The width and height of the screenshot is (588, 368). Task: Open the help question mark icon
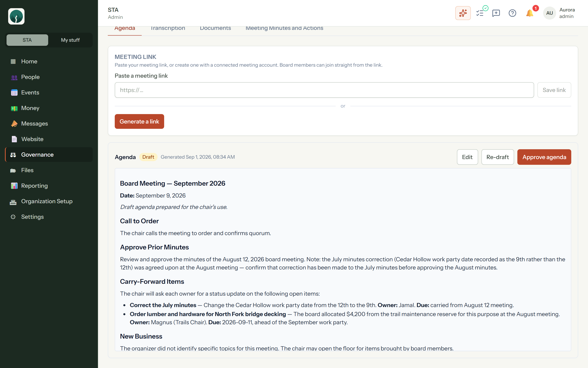[512, 13]
